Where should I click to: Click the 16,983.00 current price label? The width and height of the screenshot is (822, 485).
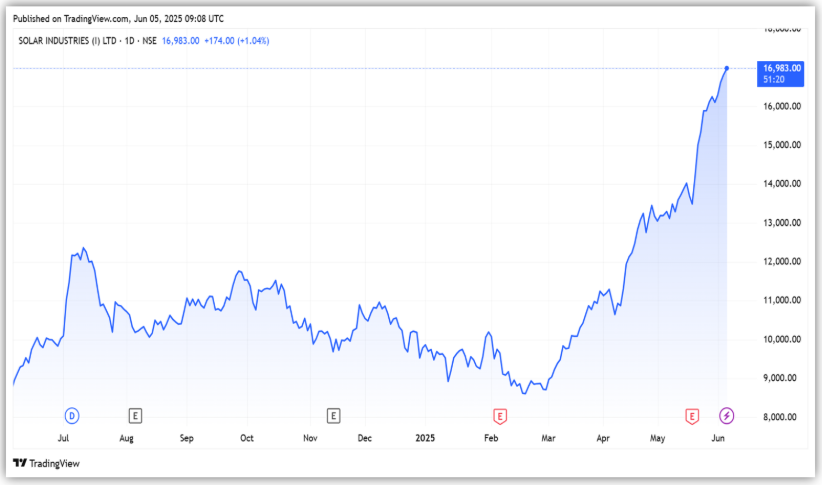(x=782, y=68)
